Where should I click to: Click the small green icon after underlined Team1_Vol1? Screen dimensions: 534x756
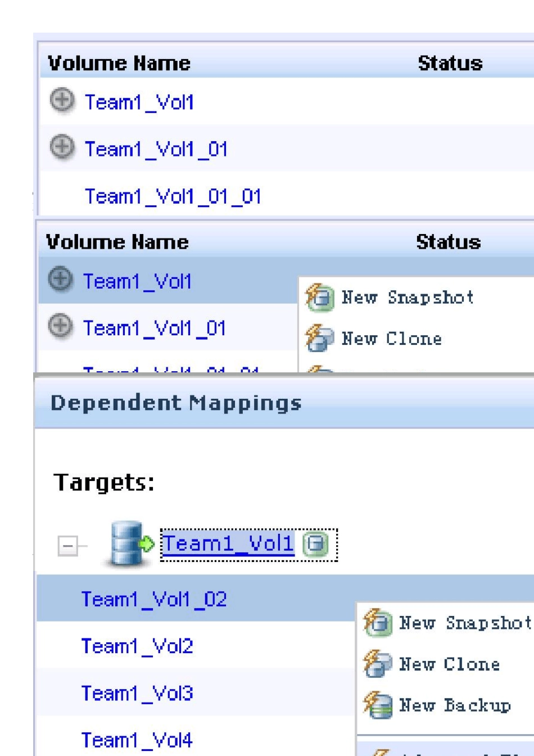pyautogui.click(x=315, y=544)
